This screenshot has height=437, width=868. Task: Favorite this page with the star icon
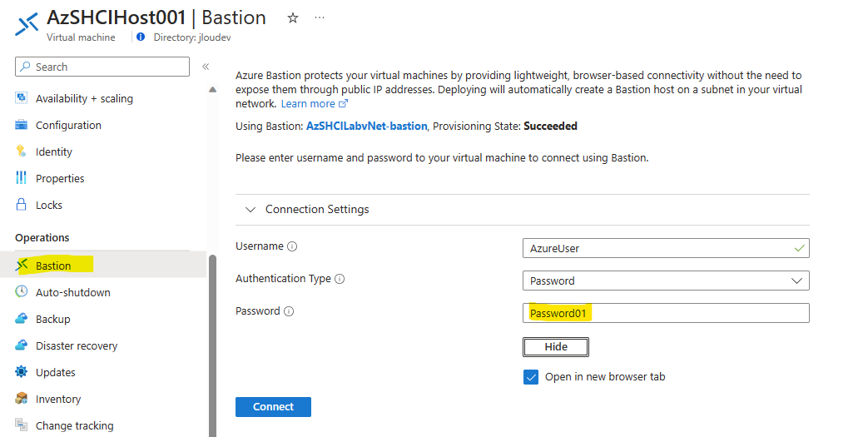point(293,17)
